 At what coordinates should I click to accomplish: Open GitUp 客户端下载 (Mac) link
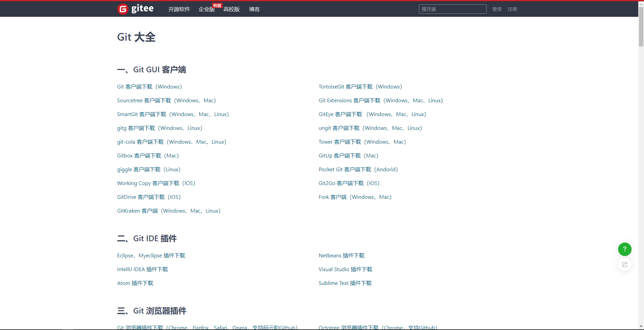pyautogui.click(x=349, y=156)
